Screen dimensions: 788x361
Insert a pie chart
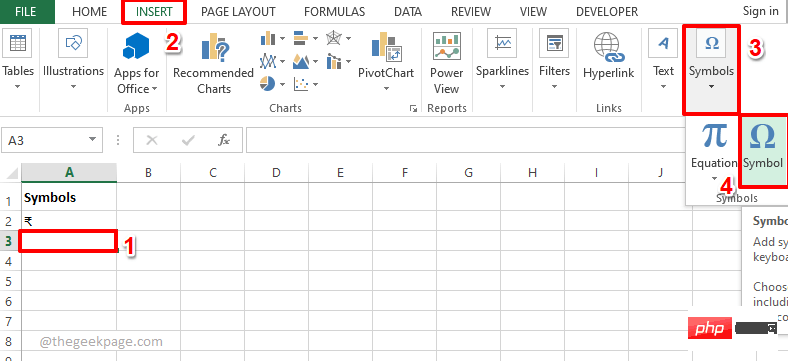pyautogui.click(x=267, y=83)
